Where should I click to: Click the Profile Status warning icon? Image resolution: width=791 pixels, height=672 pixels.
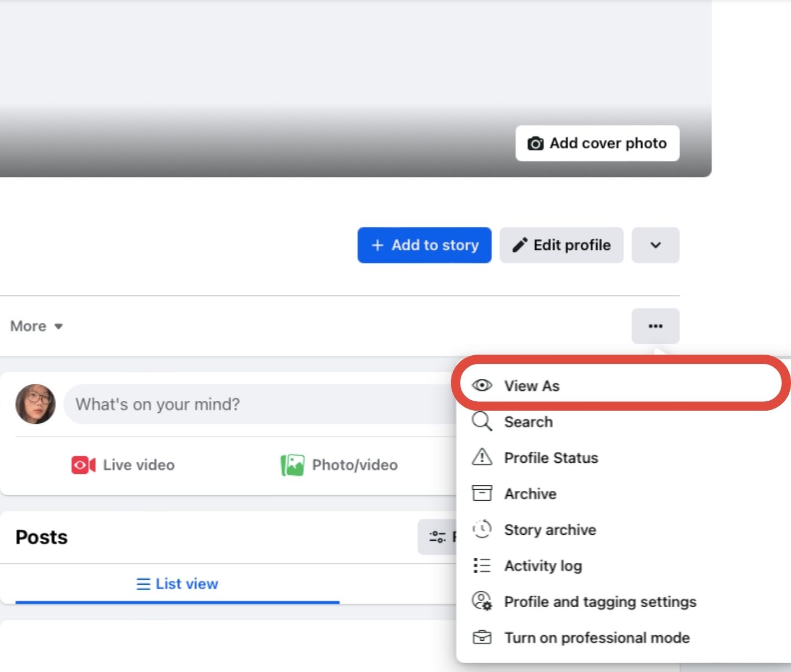coord(482,457)
